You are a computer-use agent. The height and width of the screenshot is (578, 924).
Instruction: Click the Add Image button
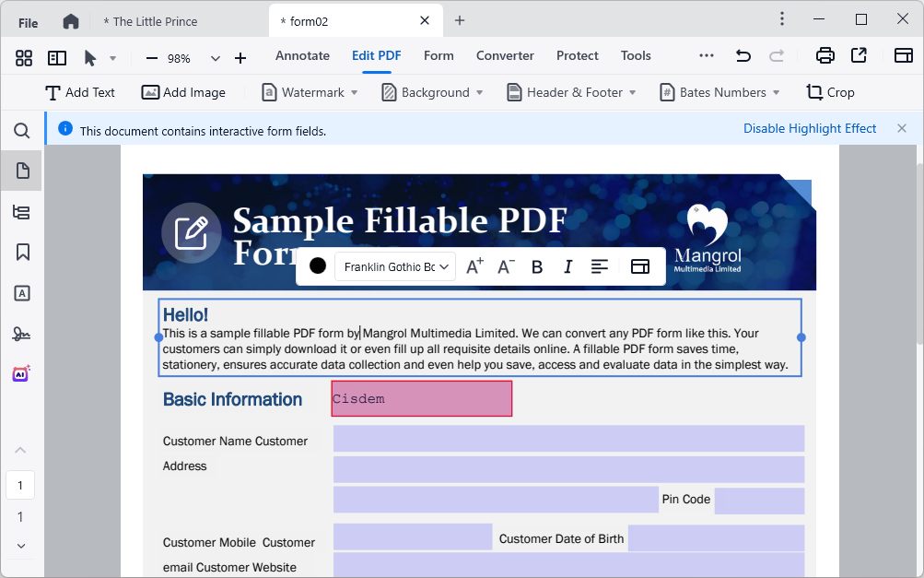click(x=182, y=93)
